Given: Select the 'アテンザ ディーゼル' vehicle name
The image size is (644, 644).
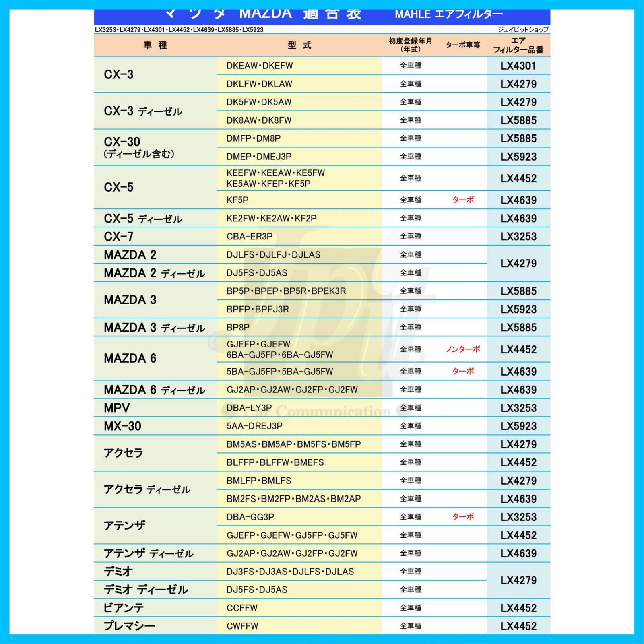Looking at the screenshot, I should pyautogui.click(x=149, y=553).
